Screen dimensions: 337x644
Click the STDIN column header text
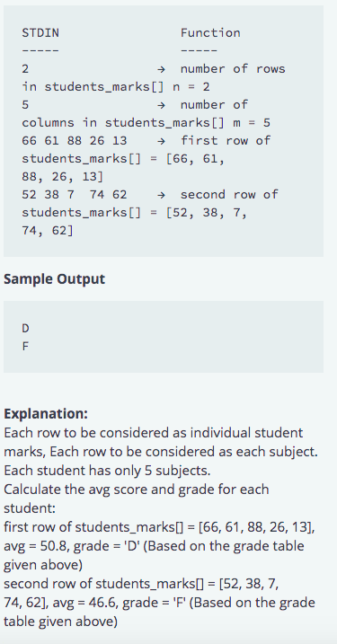(40, 33)
